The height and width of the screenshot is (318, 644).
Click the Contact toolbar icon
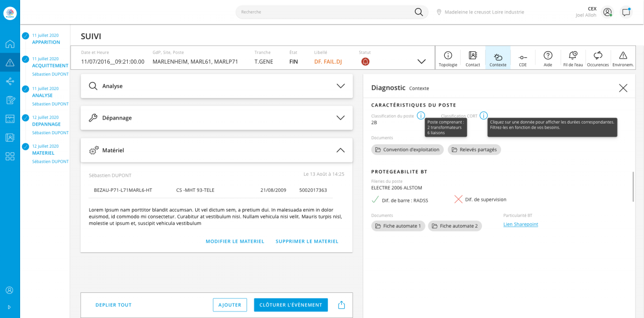point(472,58)
